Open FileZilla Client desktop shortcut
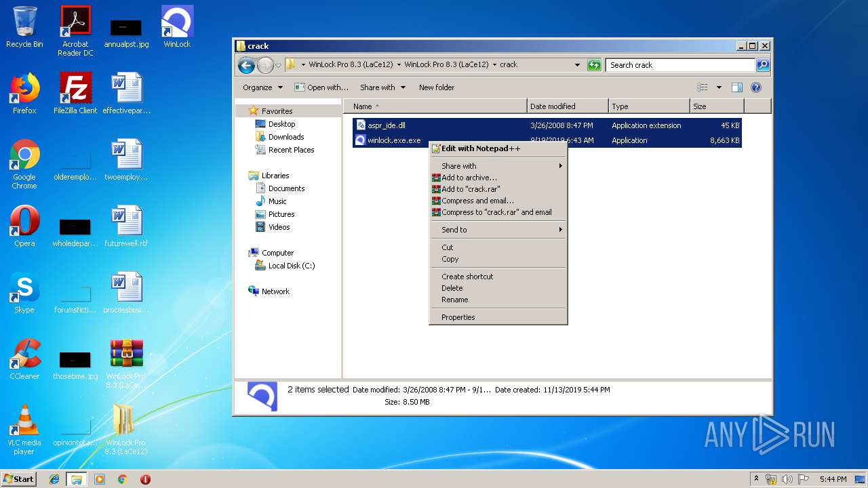Screen dimensions: 868x488 pyautogui.click(x=75, y=94)
